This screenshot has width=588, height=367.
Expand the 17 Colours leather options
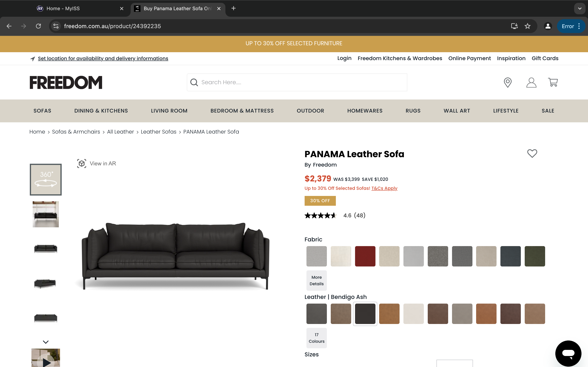coord(316,338)
